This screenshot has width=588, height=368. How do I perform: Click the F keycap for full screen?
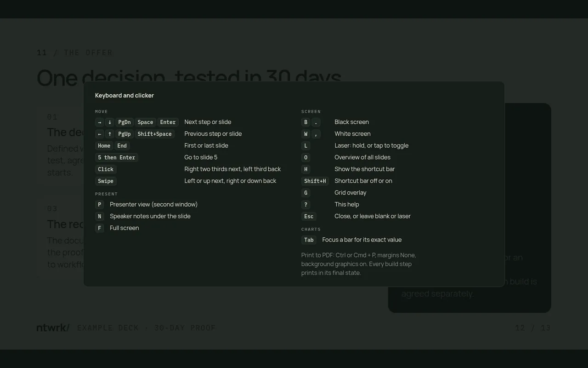click(x=100, y=228)
